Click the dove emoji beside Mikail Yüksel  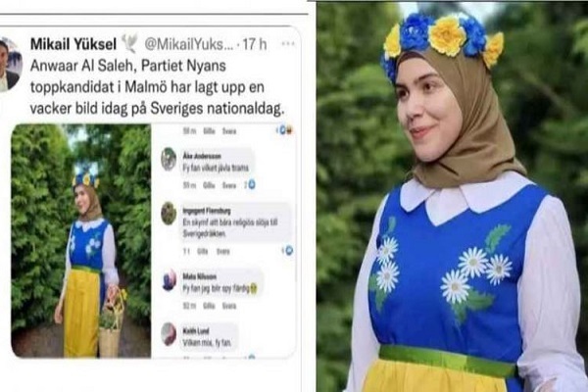(130, 44)
